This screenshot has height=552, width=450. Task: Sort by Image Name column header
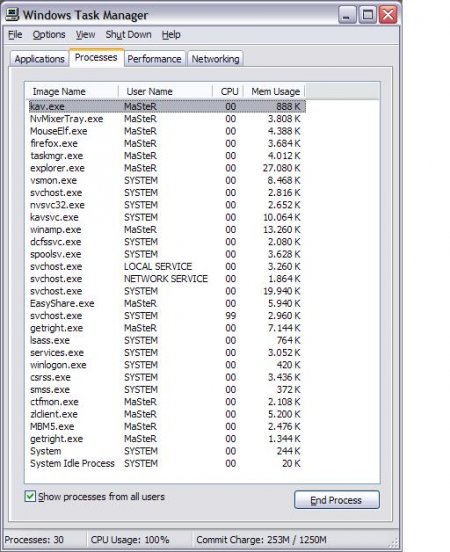point(72,92)
